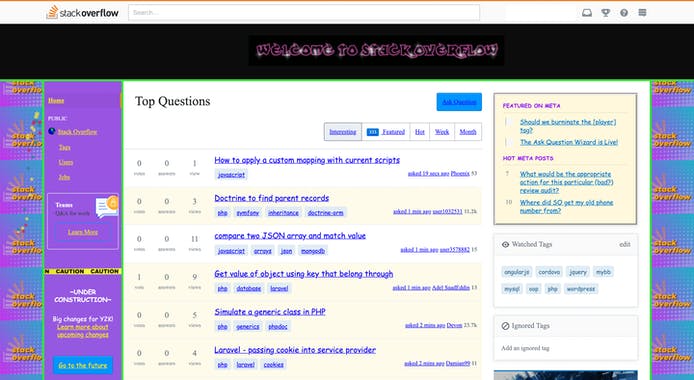Screen dimensions: 694x380
Task: Open Stack Overflow sidebar link
Action: 77,132
